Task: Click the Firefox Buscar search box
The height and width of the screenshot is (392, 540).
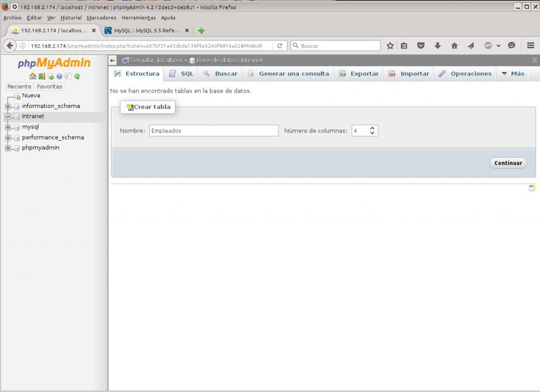Action: [x=335, y=45]
